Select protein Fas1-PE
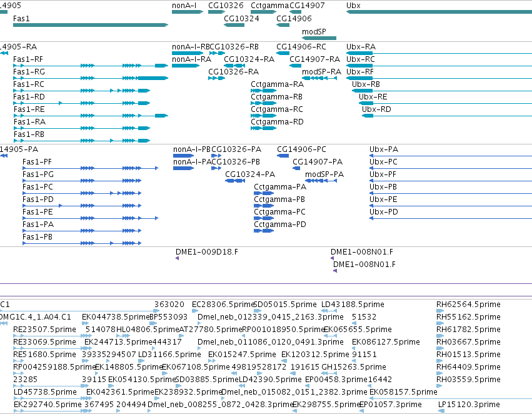532x414 pixels. pyautogui.click(x=90, y=218)
